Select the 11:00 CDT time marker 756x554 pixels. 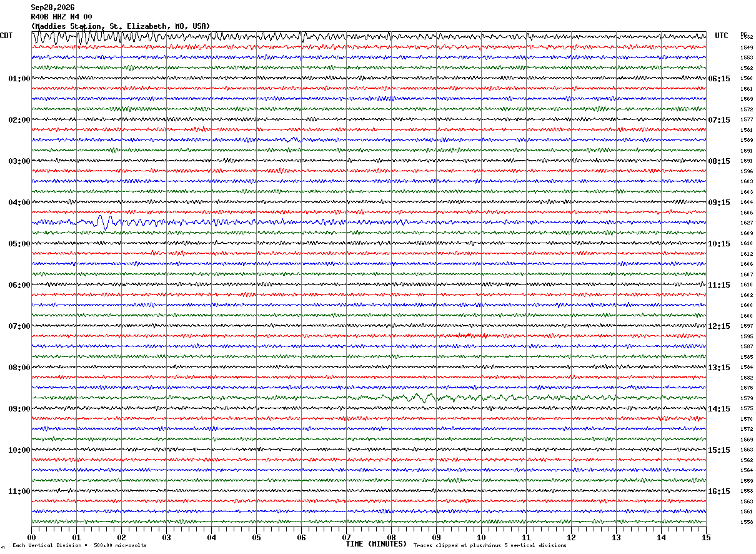[19, 491]
